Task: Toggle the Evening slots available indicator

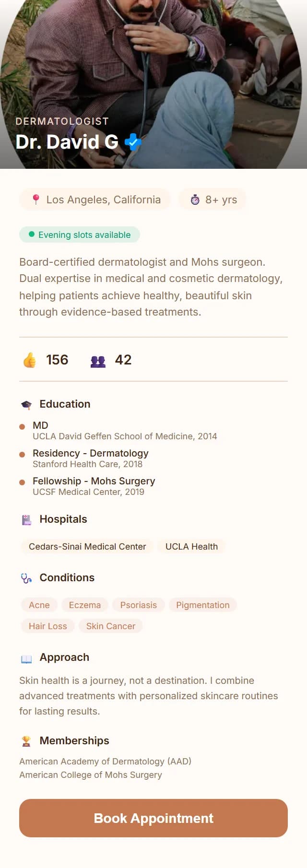Action: pyautogui.click(x=79, y=235)
